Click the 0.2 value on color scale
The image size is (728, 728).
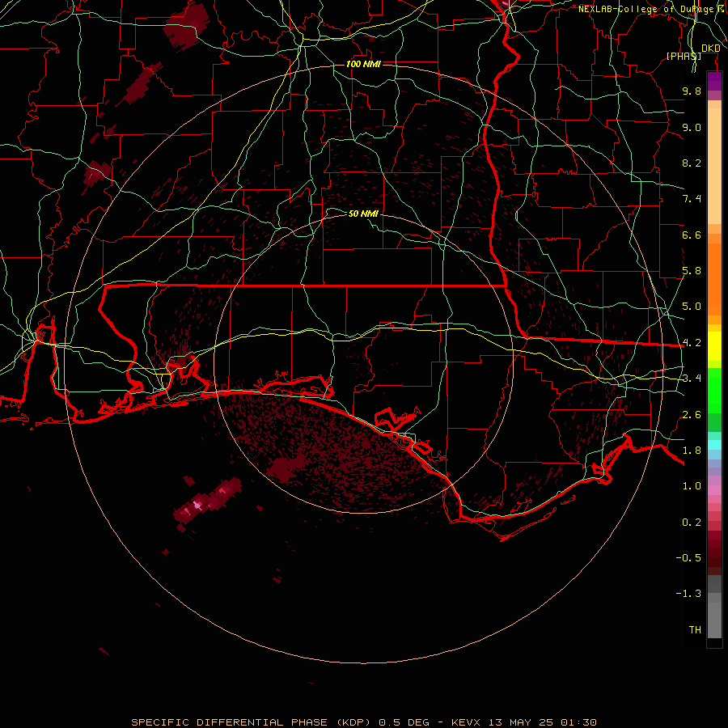pyautogui.click(x=692, y=523)
